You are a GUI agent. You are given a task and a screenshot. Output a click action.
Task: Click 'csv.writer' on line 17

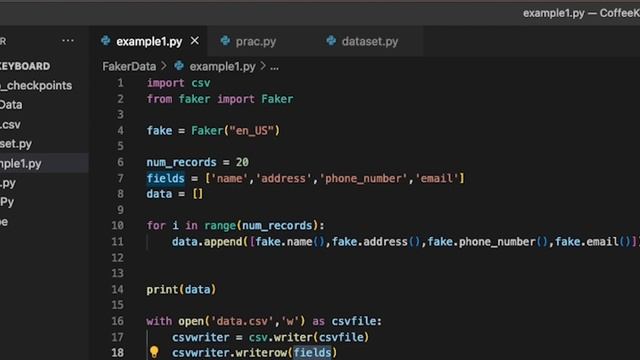[280, 338]
